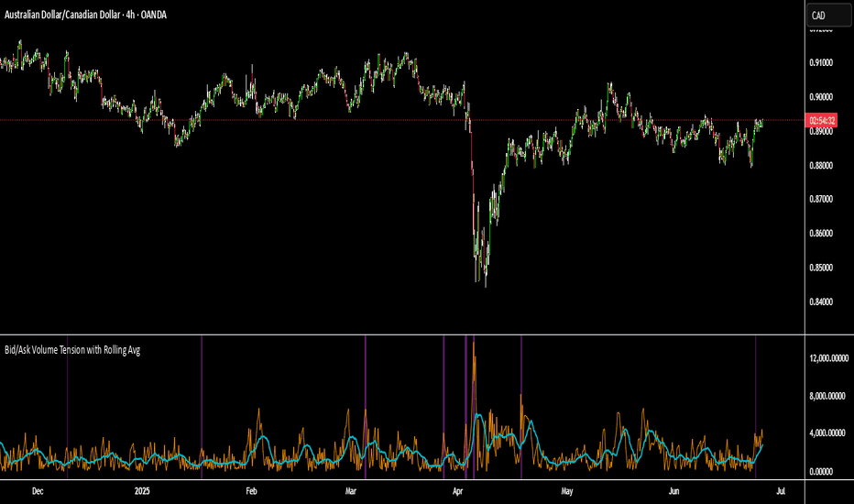Click the Apr date label on time axis
Image resolution: width=854 pixels, height=504 pixels.
click(x=457, y=491)
